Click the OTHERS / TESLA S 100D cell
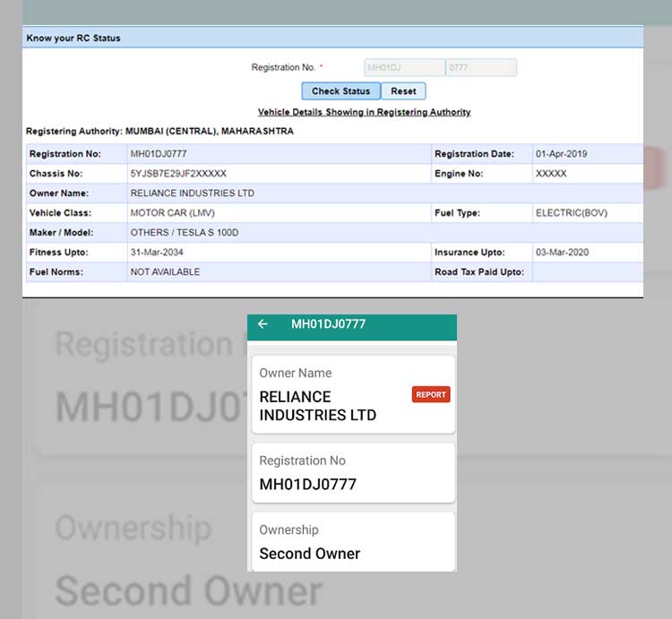Image resolution: width=672 pixels, height=619 pixels. point(185,233)
